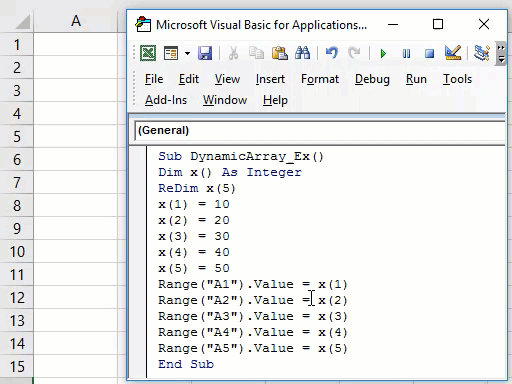Save the project with the floppy disk icon
This screenshot has height=384, width=512.
click(205, 53)
